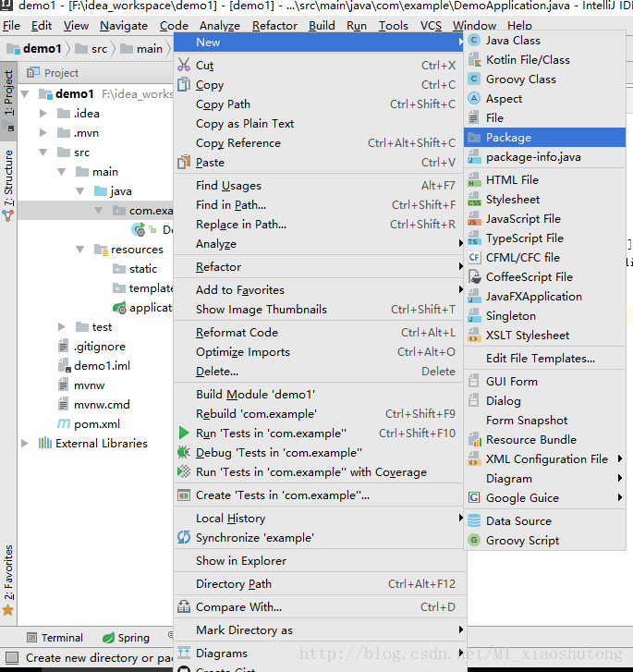The image size is (633, 672).
Task: Open the Analyze menu in menu bar
Action: [219, 26]
